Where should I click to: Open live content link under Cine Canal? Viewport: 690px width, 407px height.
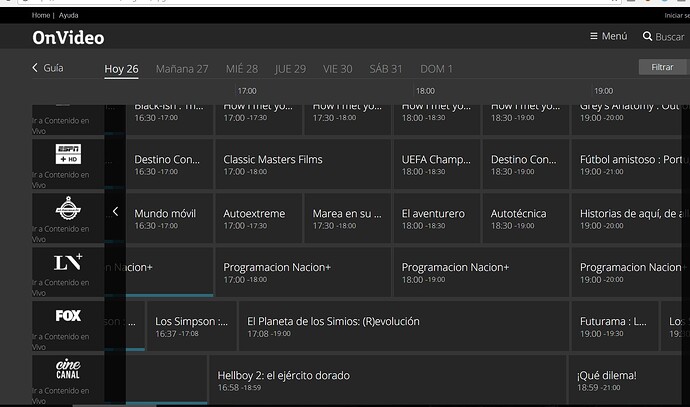(x=61, y=396)
